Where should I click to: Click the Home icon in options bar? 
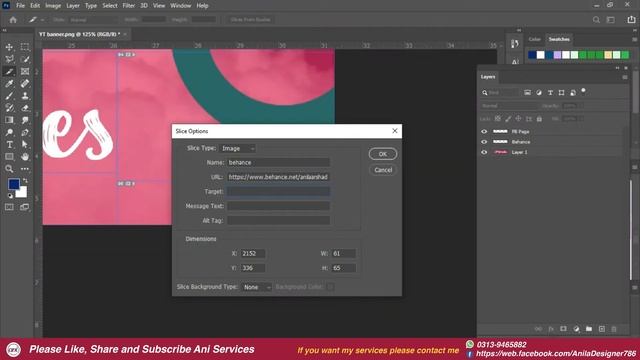point(13,20)
